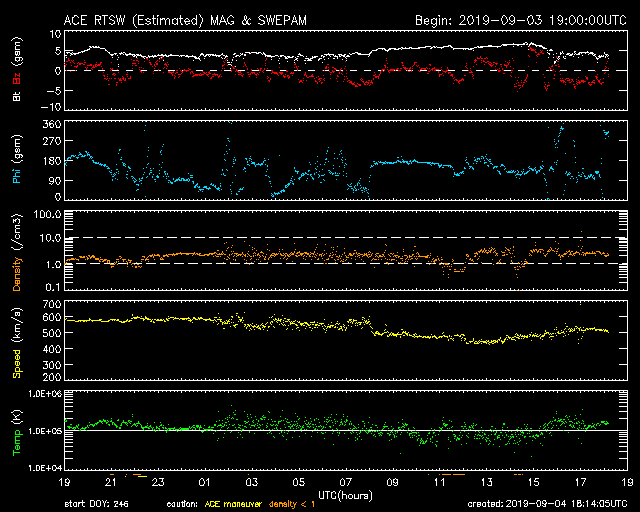
Task: Click the red Bz axis label
Action: point(17,80)
